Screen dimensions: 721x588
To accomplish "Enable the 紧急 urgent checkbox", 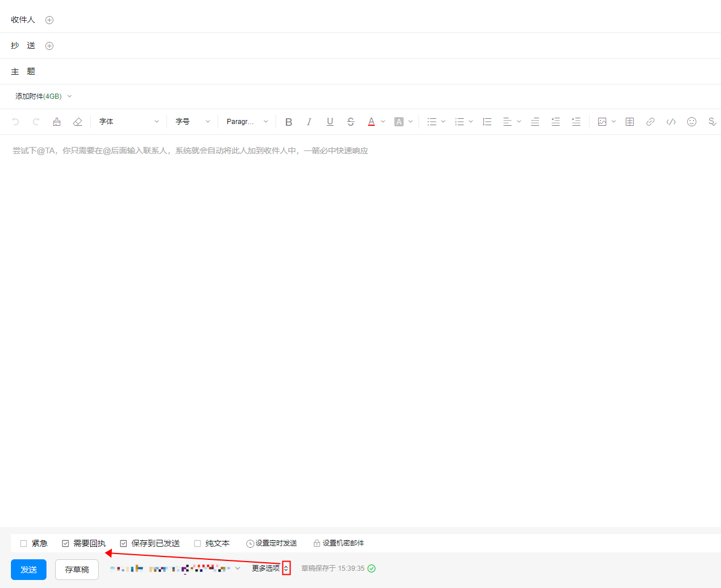I will tap(24, 543).
